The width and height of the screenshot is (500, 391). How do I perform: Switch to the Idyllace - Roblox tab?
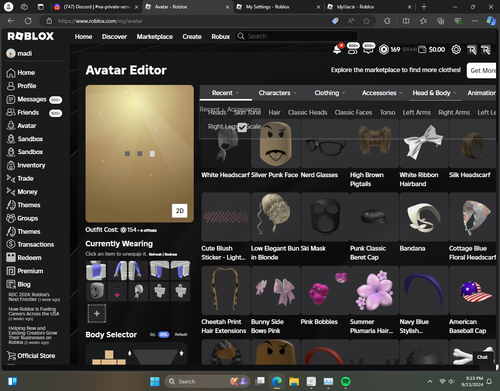[369, 7]
